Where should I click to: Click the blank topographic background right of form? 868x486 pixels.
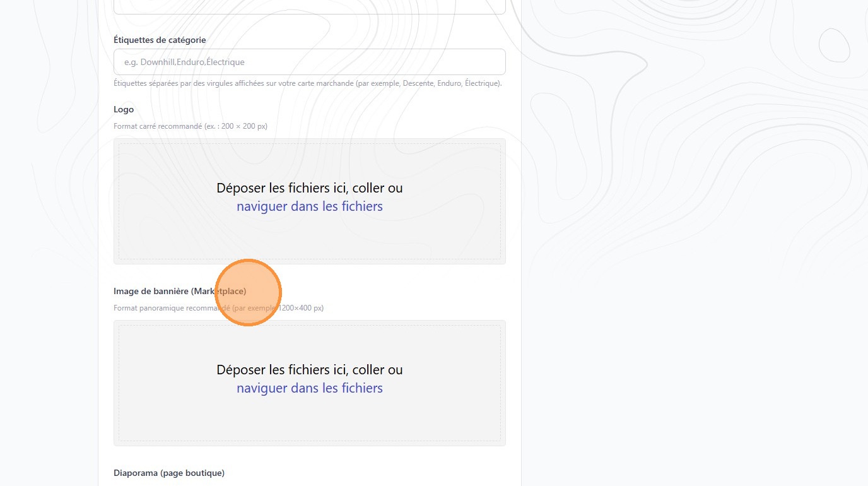694,252
